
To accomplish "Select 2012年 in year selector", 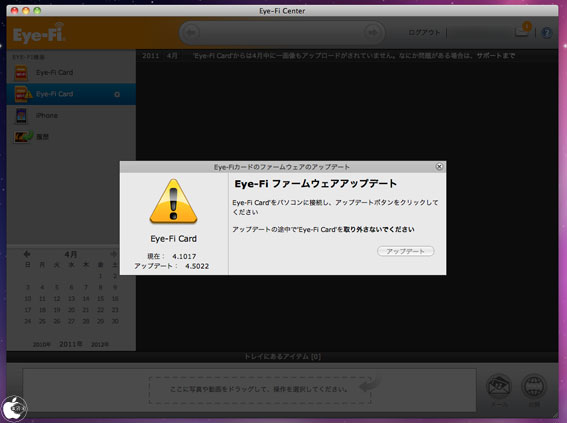I will 100,345.
